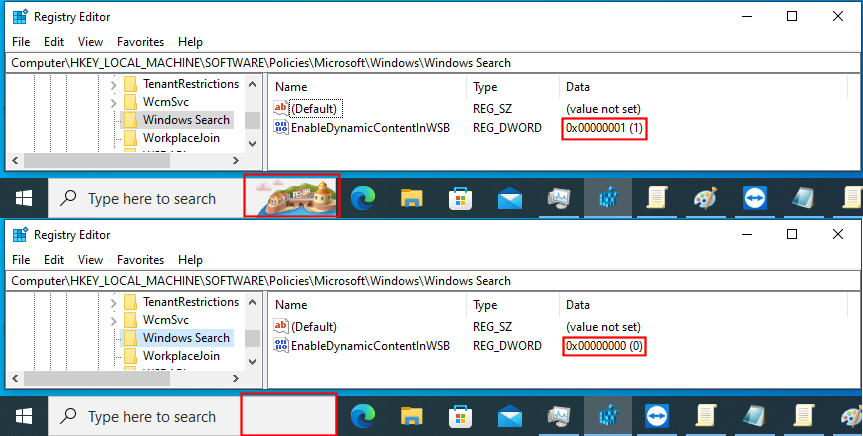
Task: Select EnableDynamicContentInWSB value name in lower window
Action: tap(370, 346)
